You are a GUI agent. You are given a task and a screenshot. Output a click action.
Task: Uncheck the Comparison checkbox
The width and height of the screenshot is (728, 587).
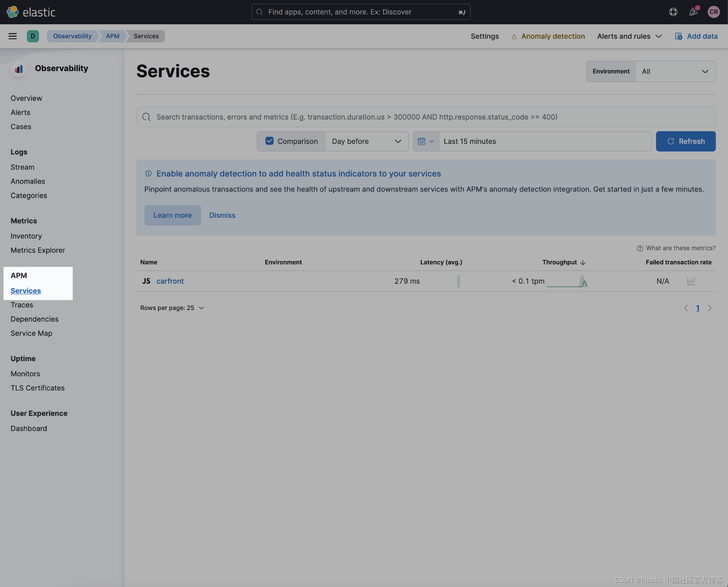coord(269,141)
